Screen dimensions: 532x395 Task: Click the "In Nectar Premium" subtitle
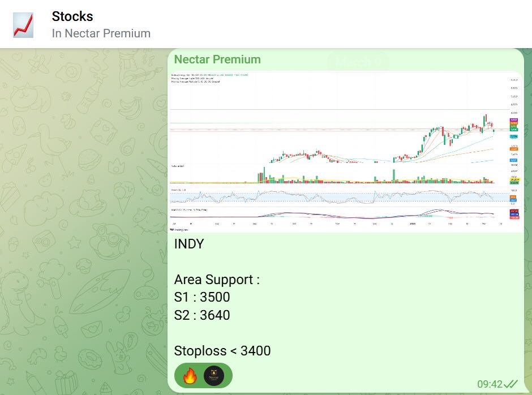(x=101, y=33)
